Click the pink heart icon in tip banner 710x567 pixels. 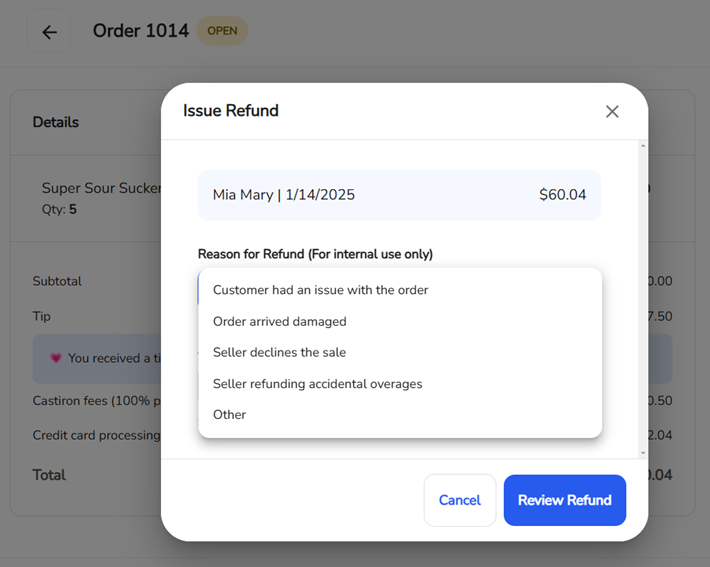(56, 358)
